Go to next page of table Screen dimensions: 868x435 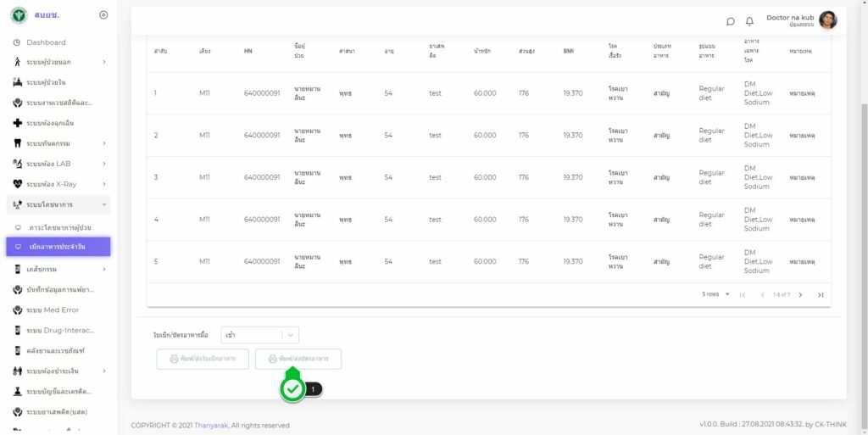(800, 295)
